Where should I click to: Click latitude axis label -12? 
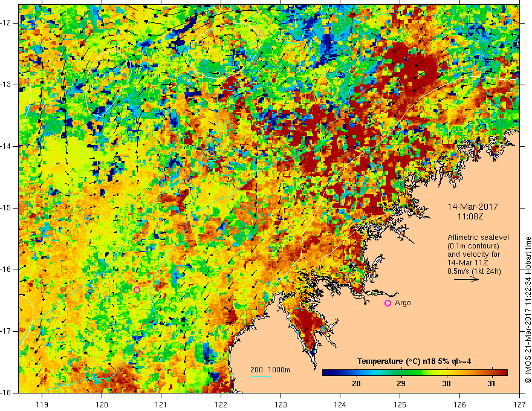click(6, 23)
